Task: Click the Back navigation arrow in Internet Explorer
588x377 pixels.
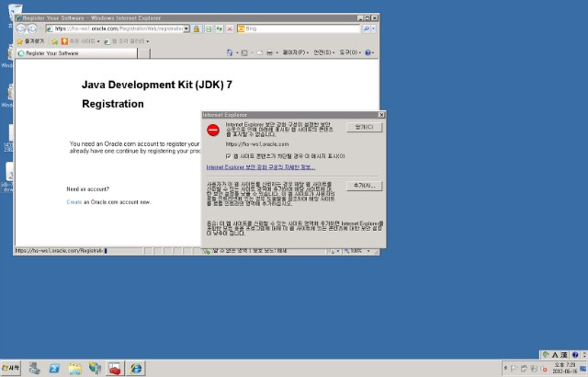Action: pyautogui.click(x=21, y=29)
